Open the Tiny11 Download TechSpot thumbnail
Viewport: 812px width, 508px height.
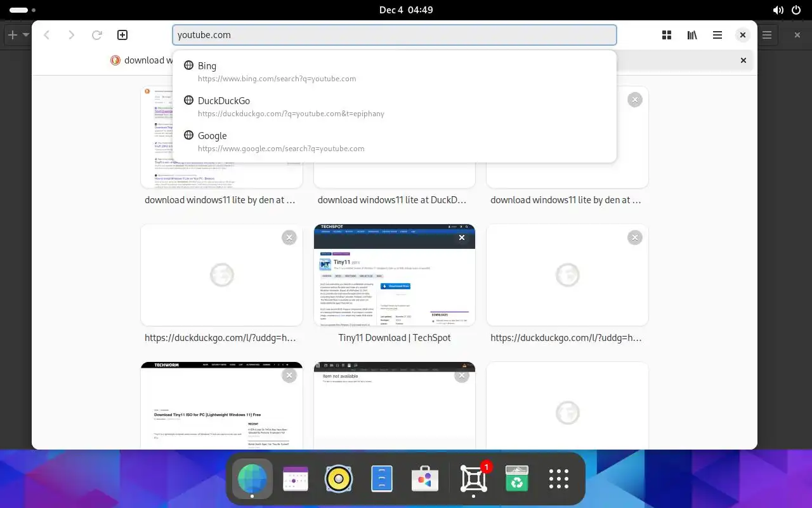[x=395, y=275]
